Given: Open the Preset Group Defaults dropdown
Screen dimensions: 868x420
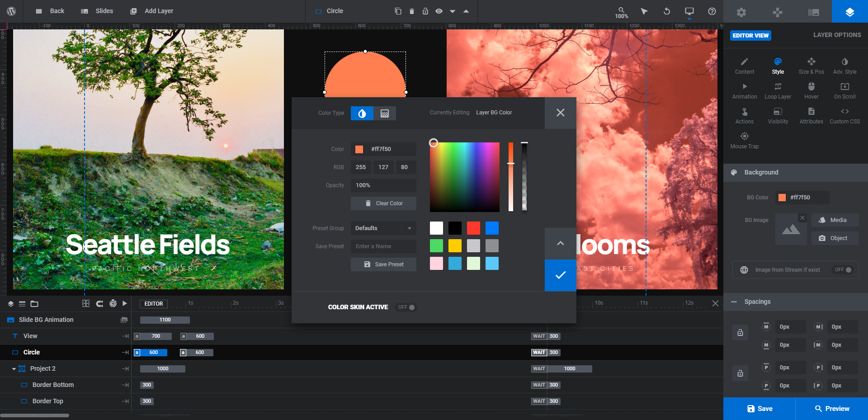Looking at the screenshot, I should click(x=383, y=228).
